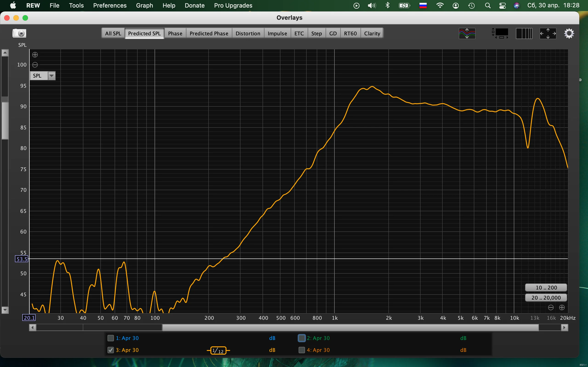The width and height of the screenshot is (588, 367).
Task: Set frequency range to 10 .. 200
Action: [x=546, y=288]
